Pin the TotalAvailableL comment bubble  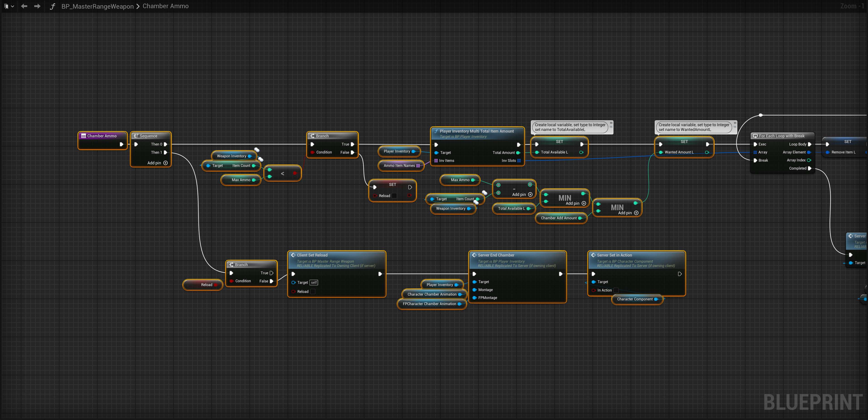point(611,123)
